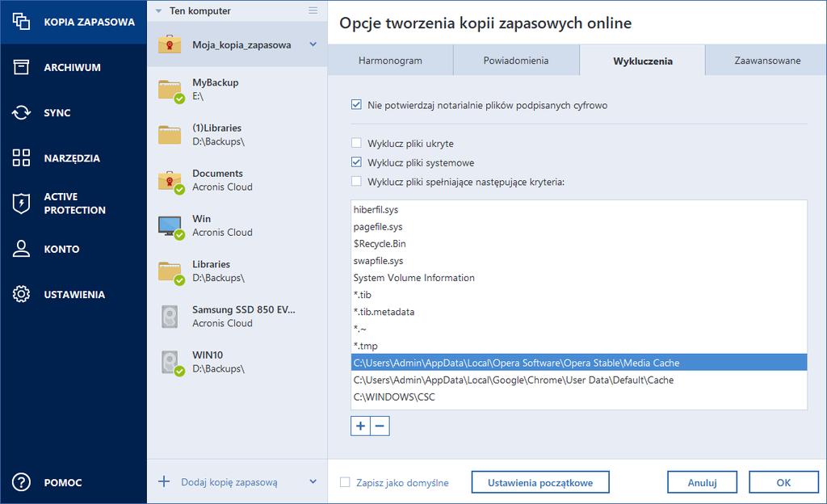Click Dodaj kopię zapasową link
This screenshot has width=827, height=504.
[x=229, y=482]
